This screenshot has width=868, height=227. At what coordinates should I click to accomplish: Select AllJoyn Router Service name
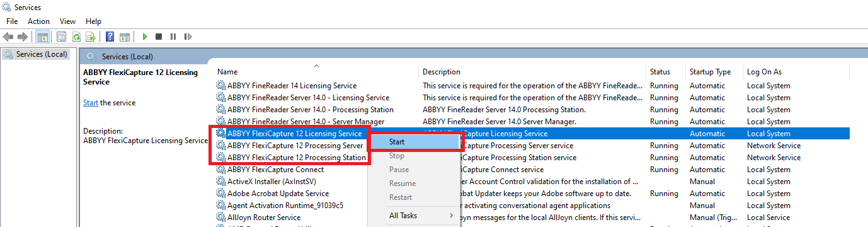[x=264, y=218]
